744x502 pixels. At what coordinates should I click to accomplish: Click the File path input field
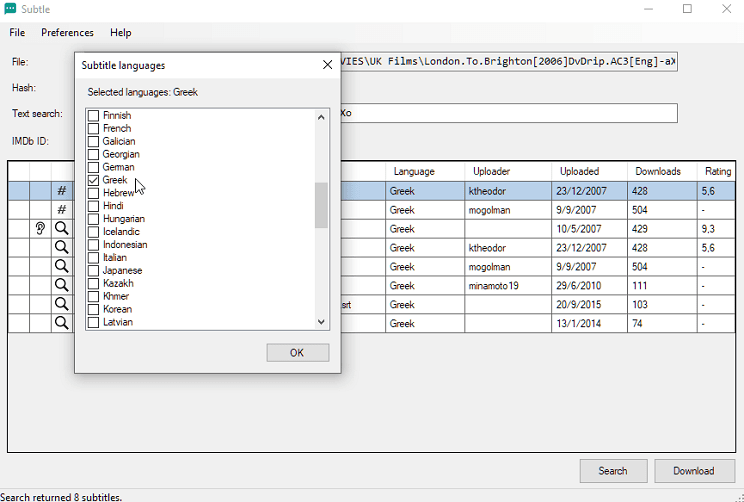click(x=509, y=62)
